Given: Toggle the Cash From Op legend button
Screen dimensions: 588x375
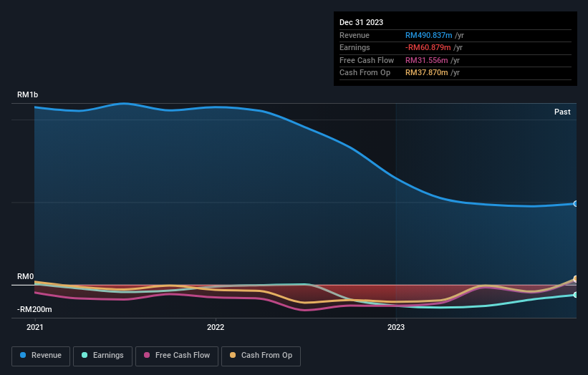Looking at the screenshot, I should (261, 356).
